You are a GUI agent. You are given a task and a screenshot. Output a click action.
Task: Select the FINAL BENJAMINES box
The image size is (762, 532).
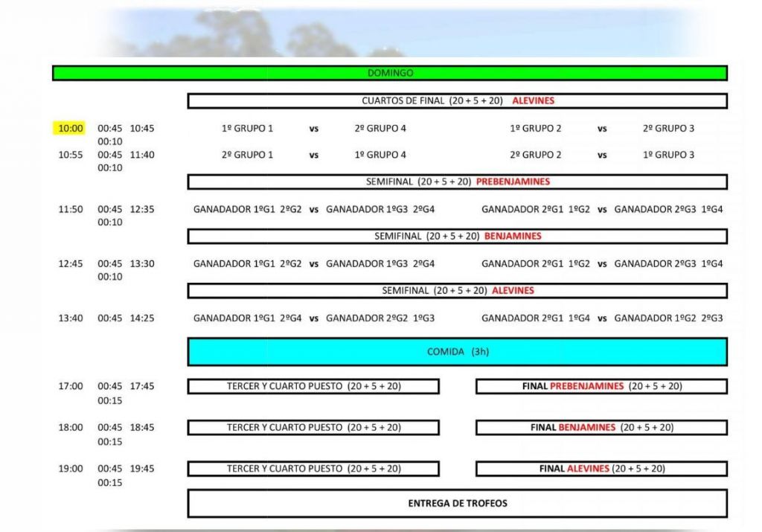click(x=601, y=427)
